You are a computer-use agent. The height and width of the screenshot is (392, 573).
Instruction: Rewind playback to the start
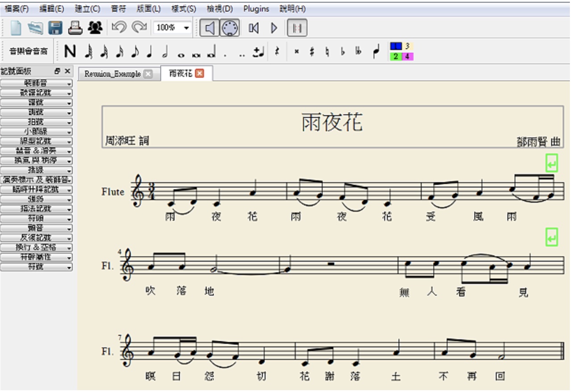tap(254, 28)
